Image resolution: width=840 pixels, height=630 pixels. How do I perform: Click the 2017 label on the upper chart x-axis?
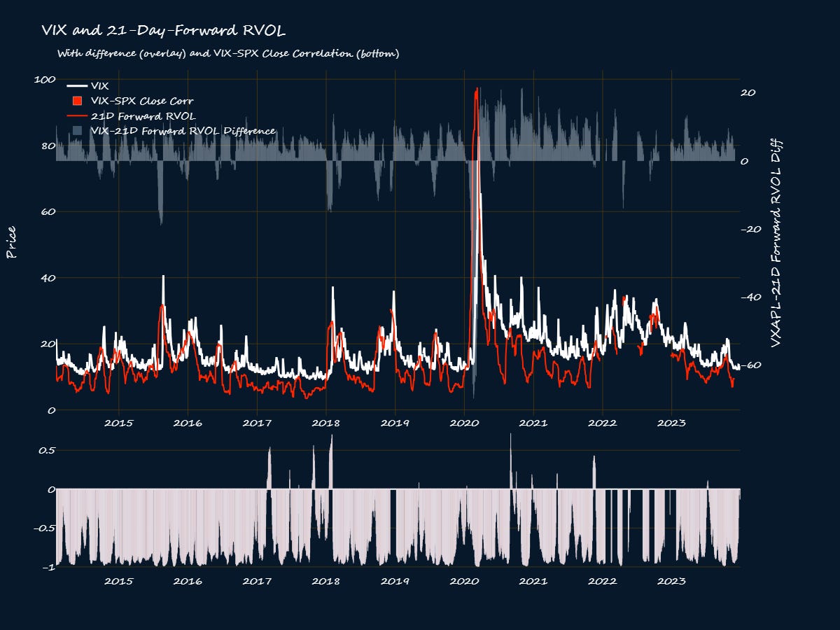(257, 423)
